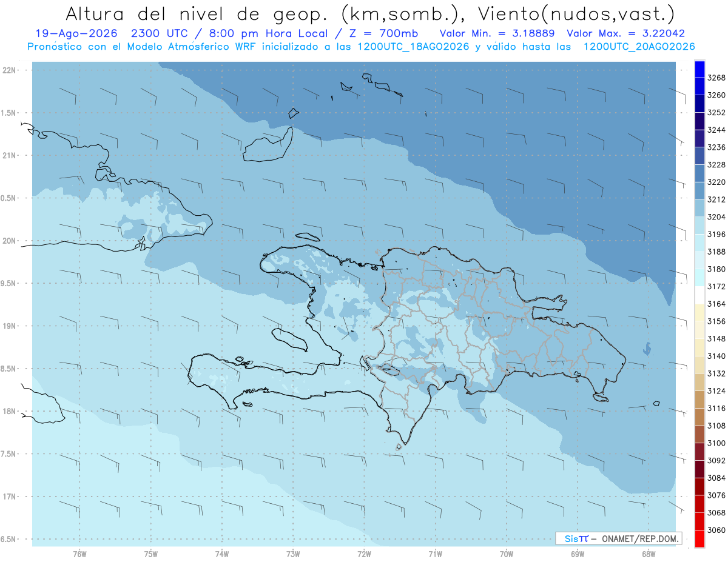The image size is (728, 562).
Task: Click the valid-until time '1200UTC_20AGO2026'
Action: point(639,47)
